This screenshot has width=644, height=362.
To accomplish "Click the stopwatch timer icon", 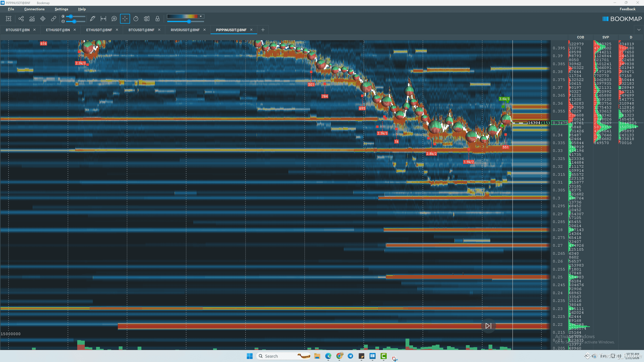I will coord(136,19).
